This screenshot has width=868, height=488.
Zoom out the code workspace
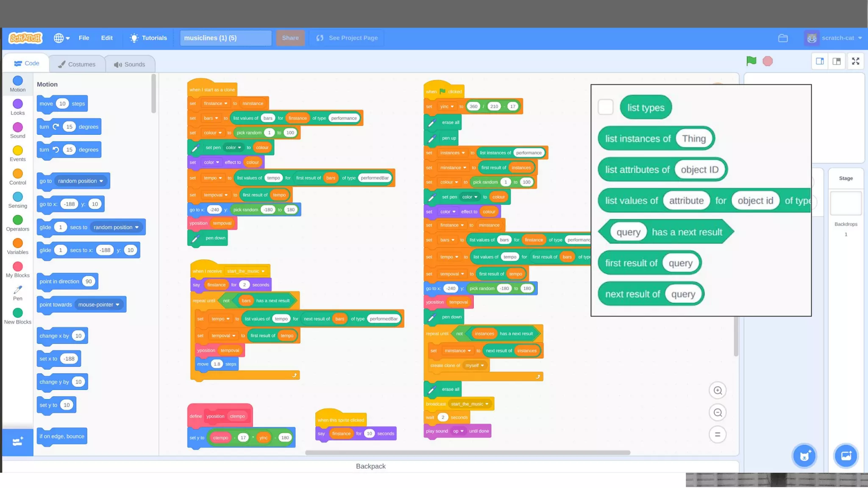coord(718,413)
